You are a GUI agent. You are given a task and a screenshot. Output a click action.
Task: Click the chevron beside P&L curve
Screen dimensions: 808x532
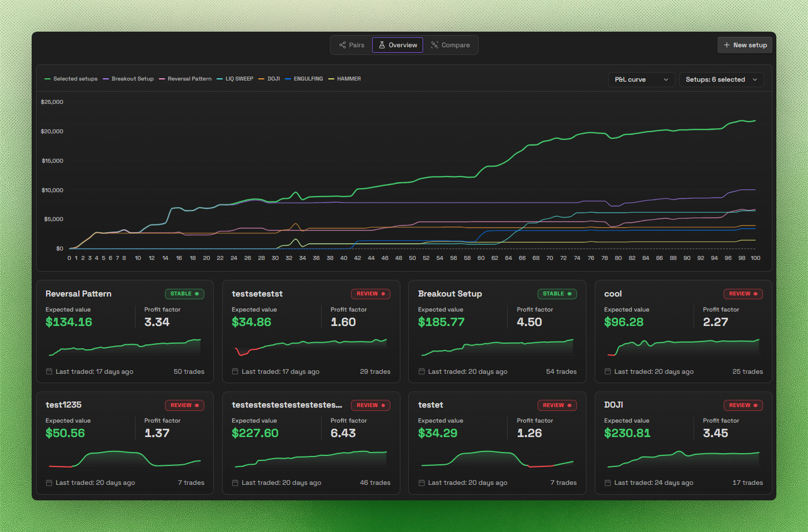[666, 79]
